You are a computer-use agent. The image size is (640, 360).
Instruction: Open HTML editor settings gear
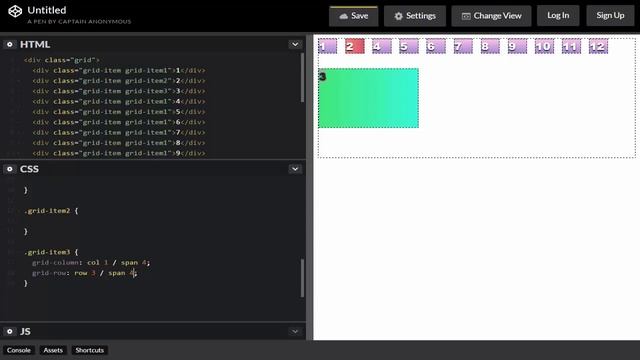pos(10,44)
